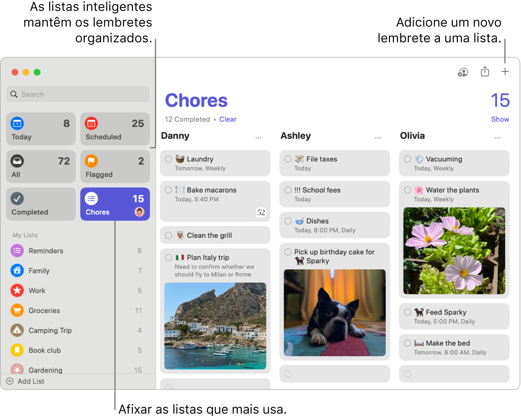Image resolution: width=521 pixels, height=420 pixels.
Task: Select the Family list in sidebar
Action: (x=78, y=271)
